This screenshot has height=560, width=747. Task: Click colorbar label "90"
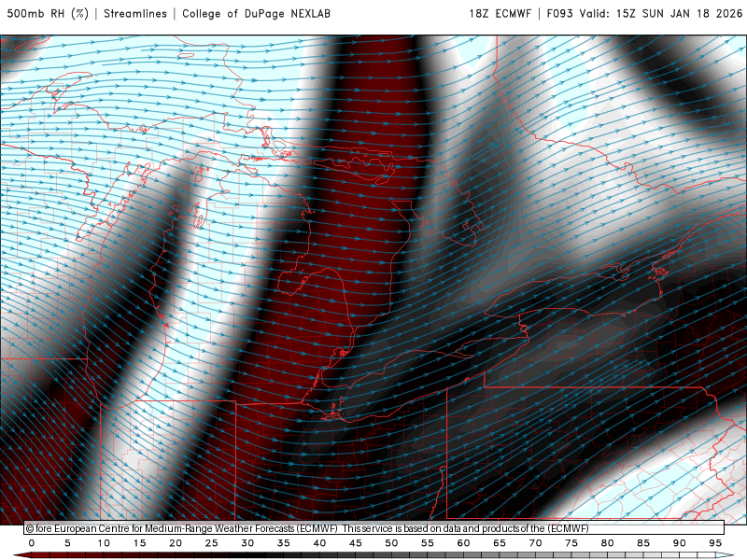coord(680,543)
